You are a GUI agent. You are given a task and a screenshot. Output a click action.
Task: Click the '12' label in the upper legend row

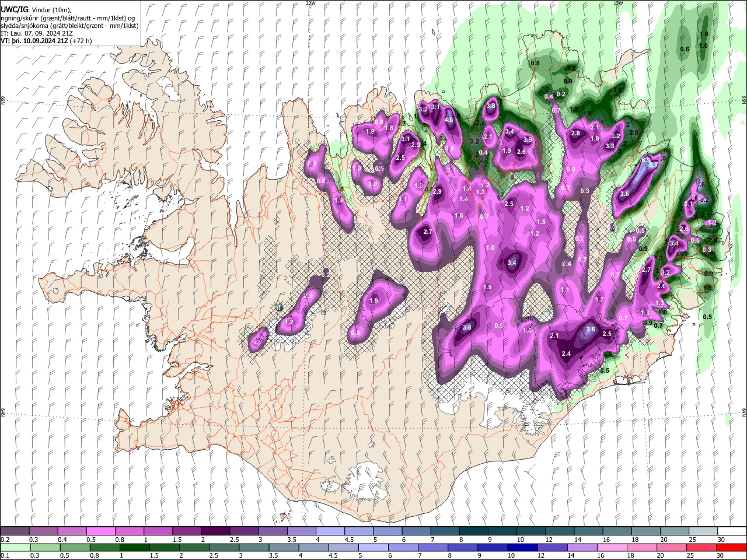tap(549, 540)
